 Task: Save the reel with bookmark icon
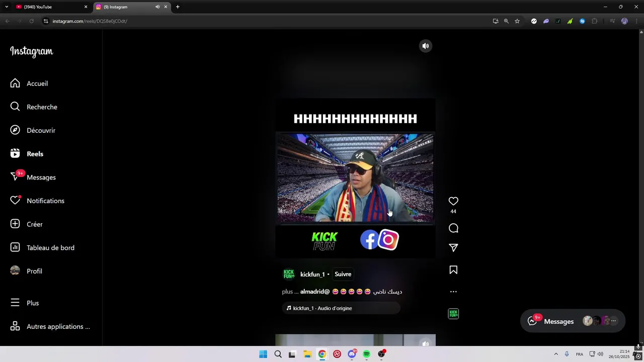point(453,270)
